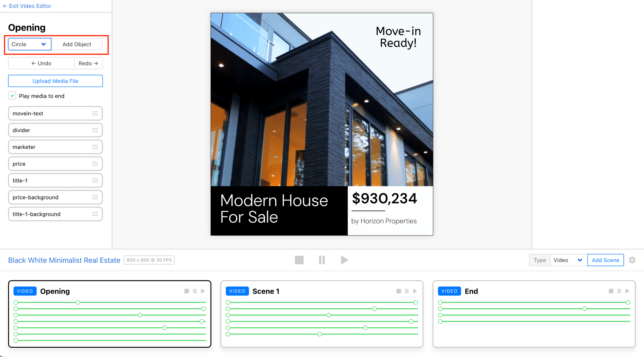Click drag handle icon of title-1-background
644x357 pixels.
coord(95,214)
